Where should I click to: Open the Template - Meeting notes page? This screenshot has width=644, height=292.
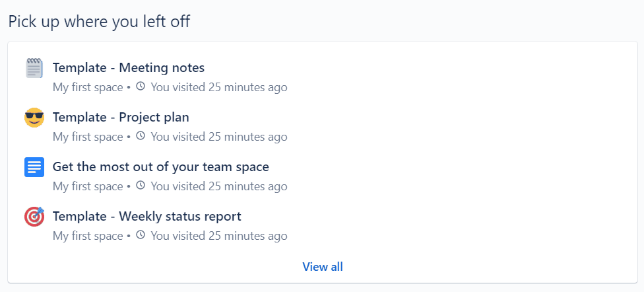tap(129, 68)
